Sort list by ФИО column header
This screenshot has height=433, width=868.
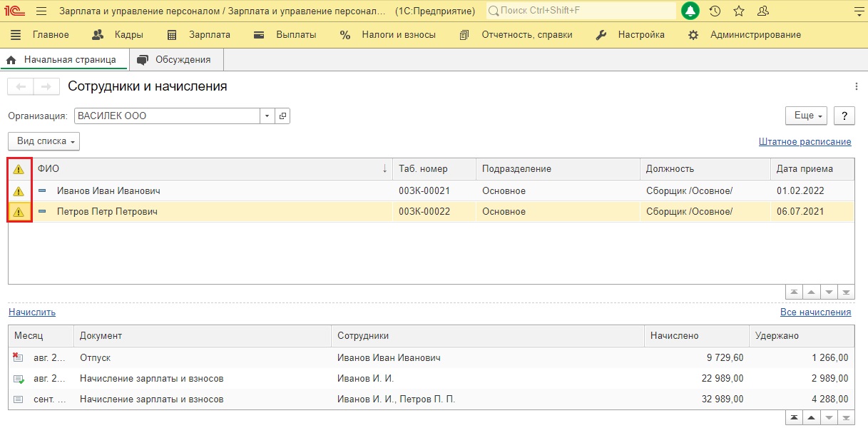point(207,169)
